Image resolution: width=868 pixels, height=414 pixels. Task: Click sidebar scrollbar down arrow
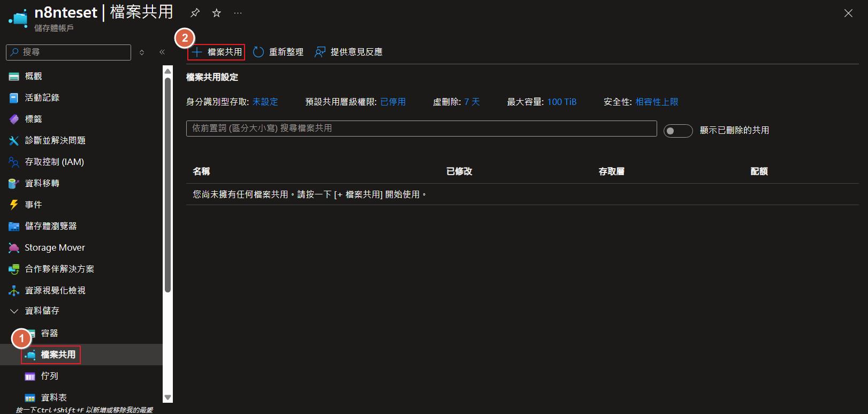[168, 398]
